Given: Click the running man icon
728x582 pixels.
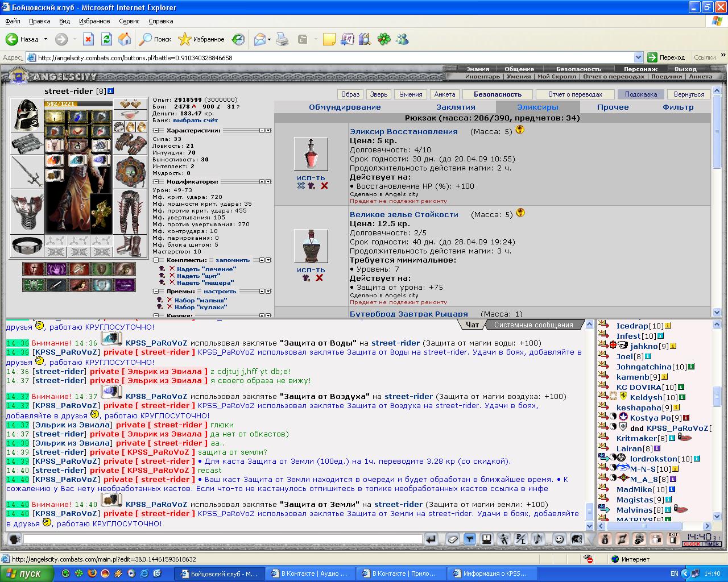Looking at the screenshot, I should [504, 539].
